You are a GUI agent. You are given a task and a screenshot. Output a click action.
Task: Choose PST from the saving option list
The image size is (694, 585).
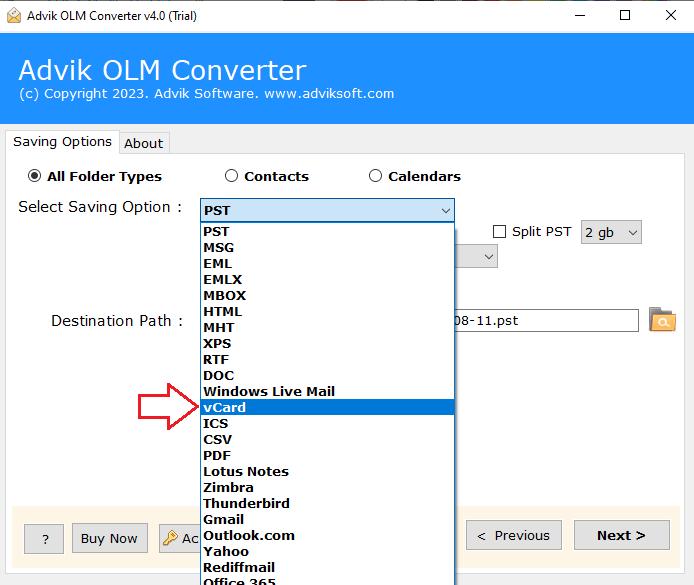328,231
